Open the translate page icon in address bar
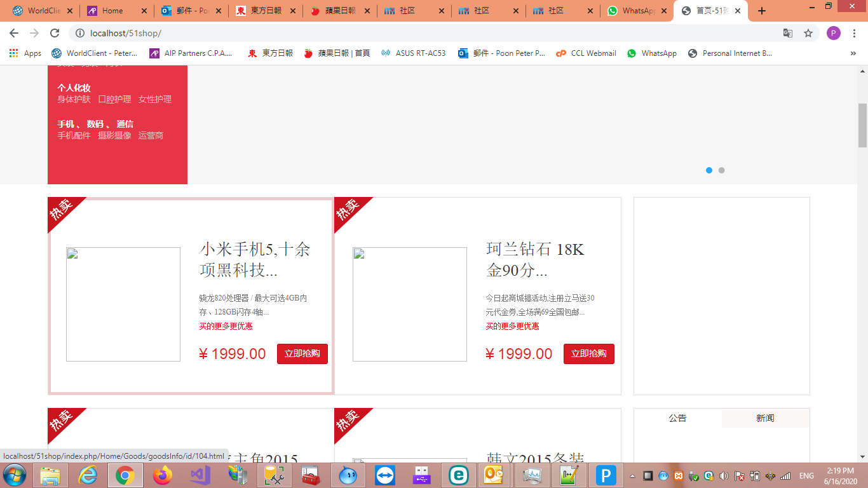Screen dimensions: 868x488 pos(788,33)
